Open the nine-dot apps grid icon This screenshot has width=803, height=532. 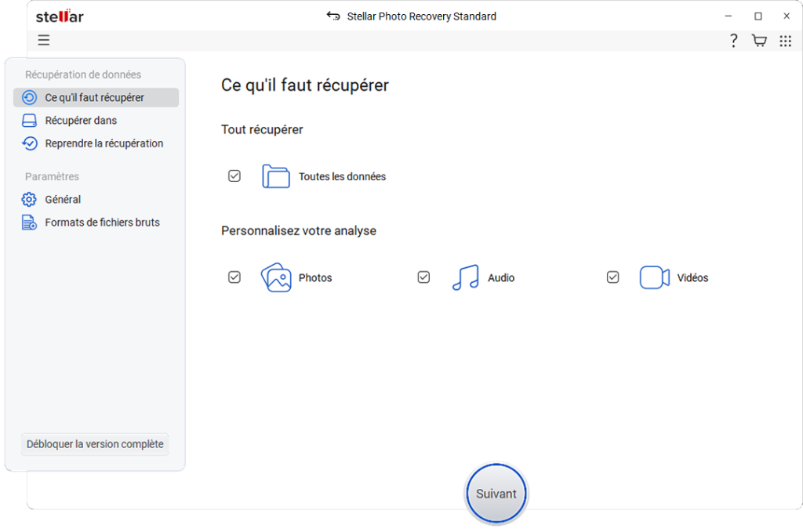pos(786,41)
